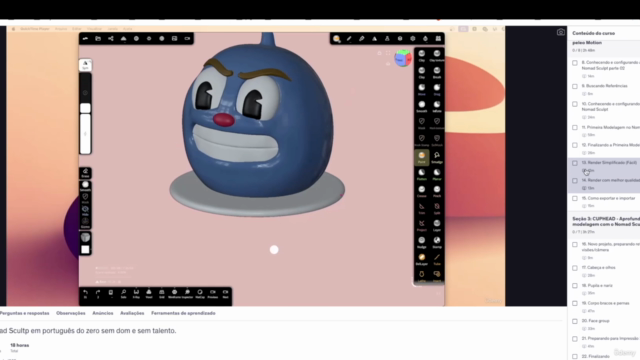
Task: Click the camera icon above course content
Action: pyautogui.click(x=561, y=32)
